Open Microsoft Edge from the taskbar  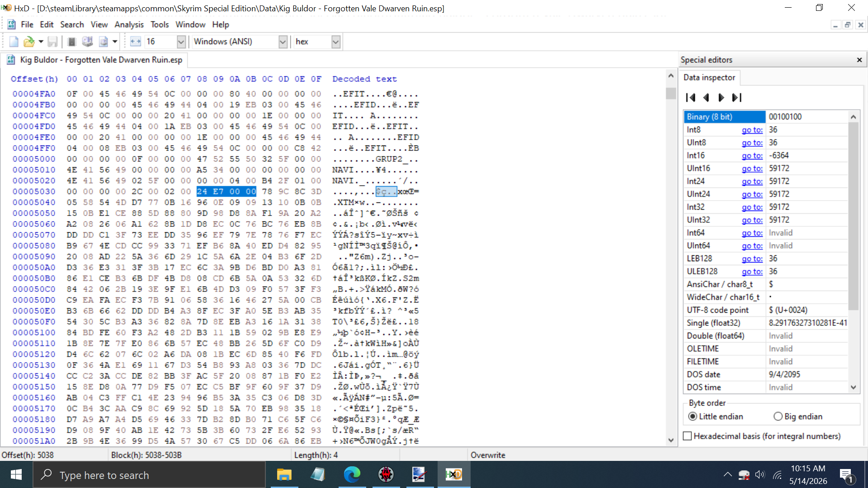point(352,474)
